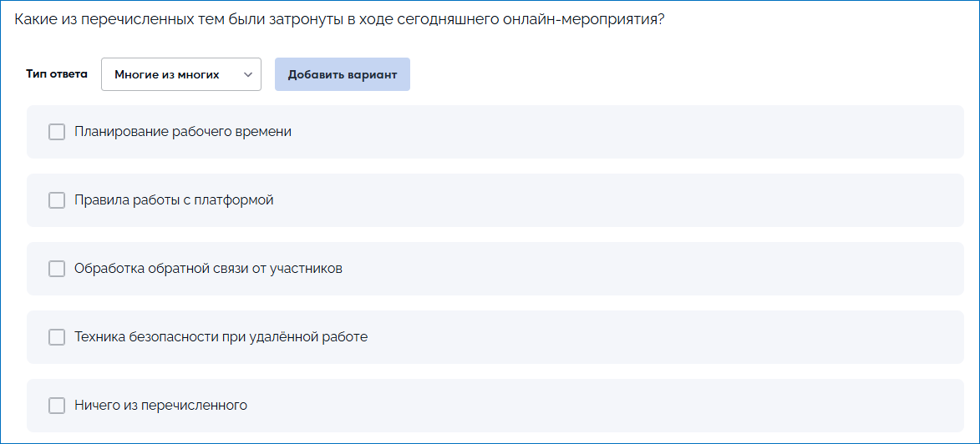The image size is (980, 444).
Task: Enable "Обработка обратной связи от участников" checkbox
Action: pos(57,269)
